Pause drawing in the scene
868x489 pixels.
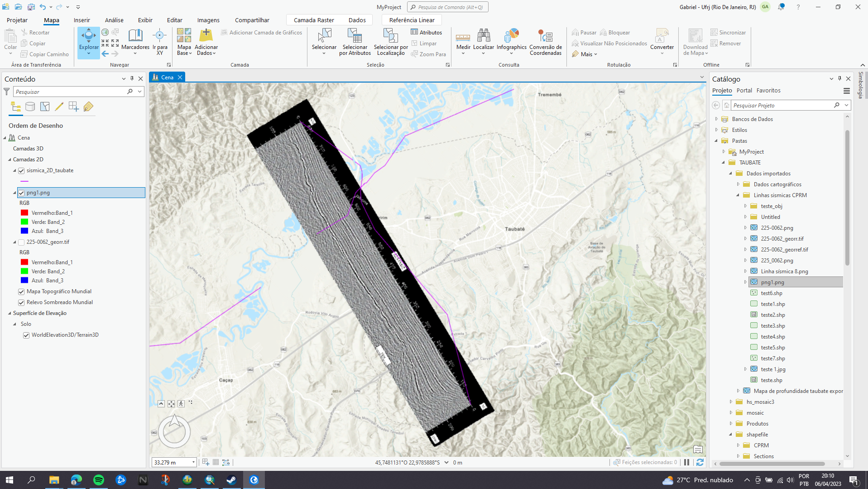click(x=687, y=462)
